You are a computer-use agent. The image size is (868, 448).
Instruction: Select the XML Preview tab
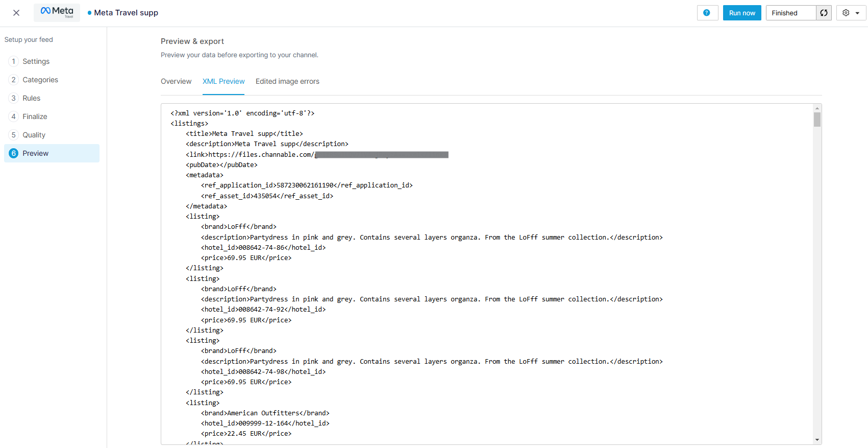[x=224, y=81]
